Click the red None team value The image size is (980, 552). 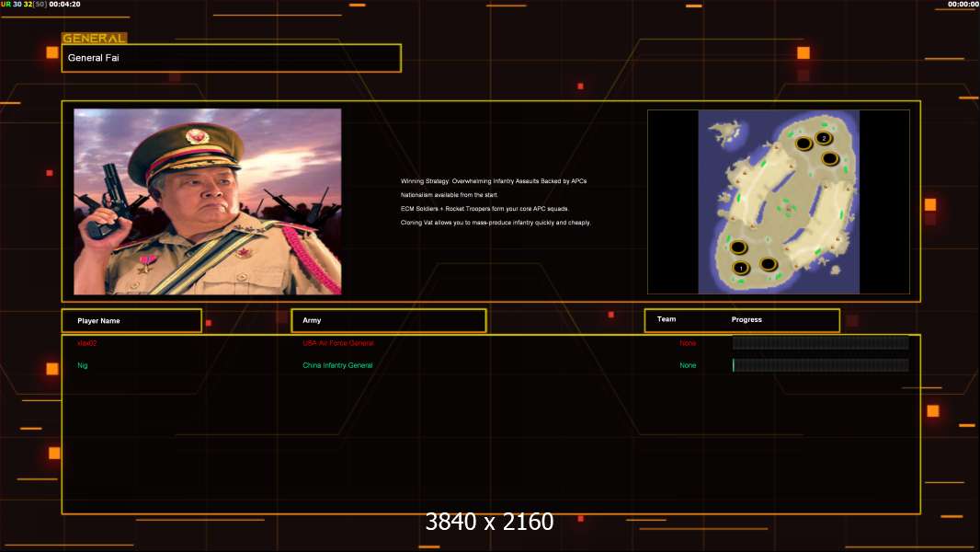(x=688, y=343)
